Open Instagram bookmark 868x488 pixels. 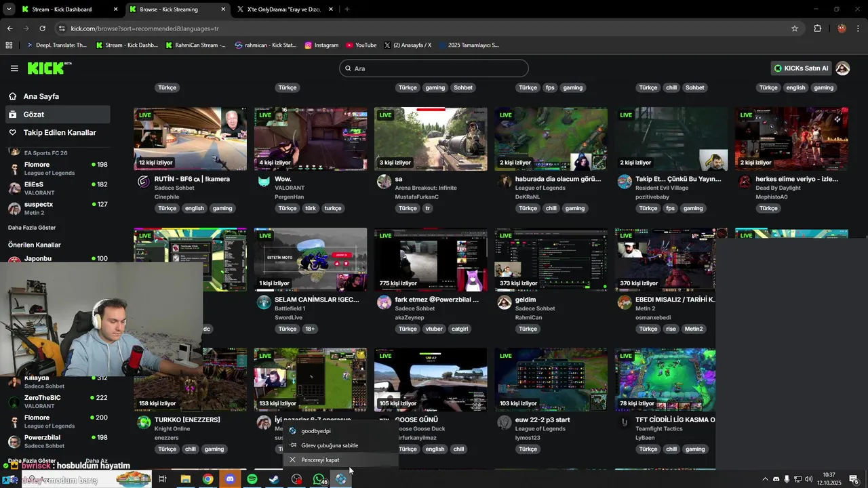(321, 45)
